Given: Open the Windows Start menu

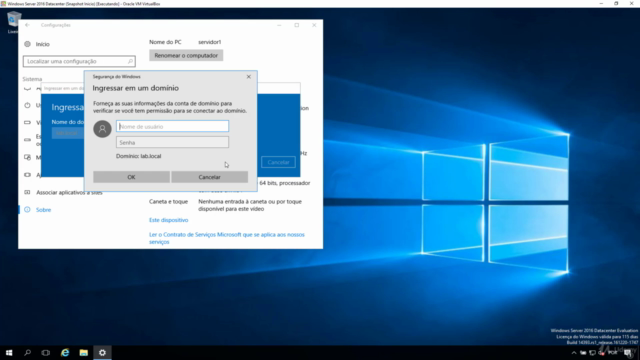Looking at the screenshot, I should 9,353.
